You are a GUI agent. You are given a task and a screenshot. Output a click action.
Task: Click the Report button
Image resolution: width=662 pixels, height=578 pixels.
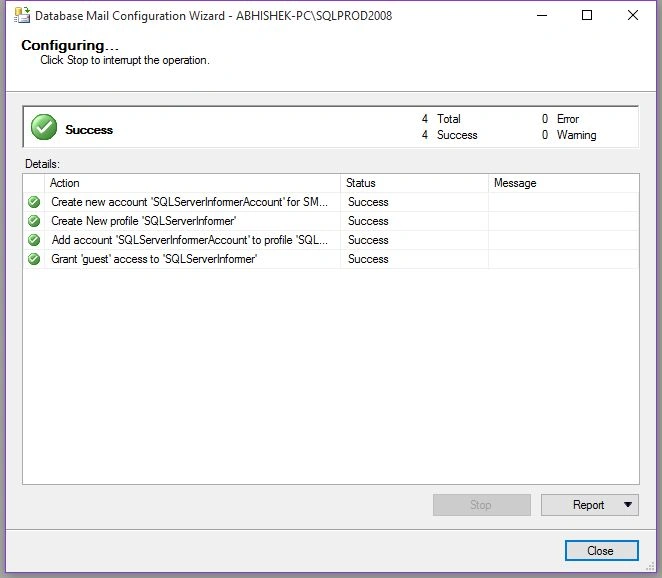[590, 505]
